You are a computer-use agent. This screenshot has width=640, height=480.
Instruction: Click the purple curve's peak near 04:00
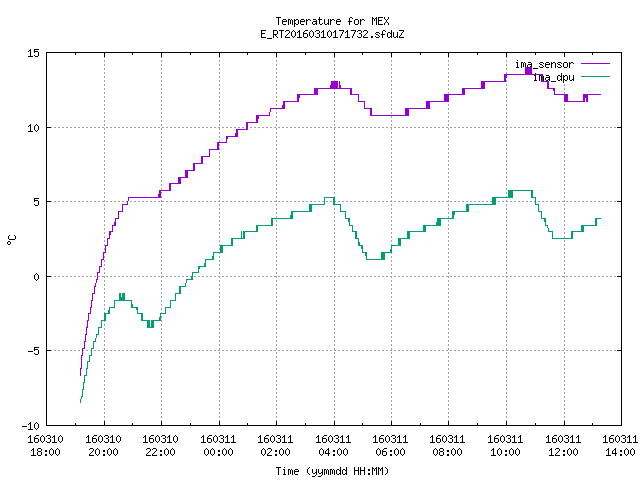(x=335, y=85)
